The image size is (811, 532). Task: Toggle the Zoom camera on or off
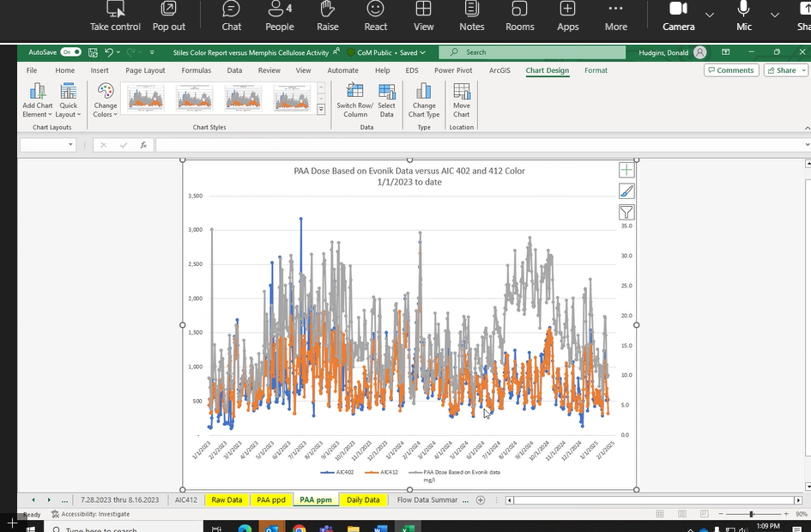pyautogui.click(x=678, y=15)
